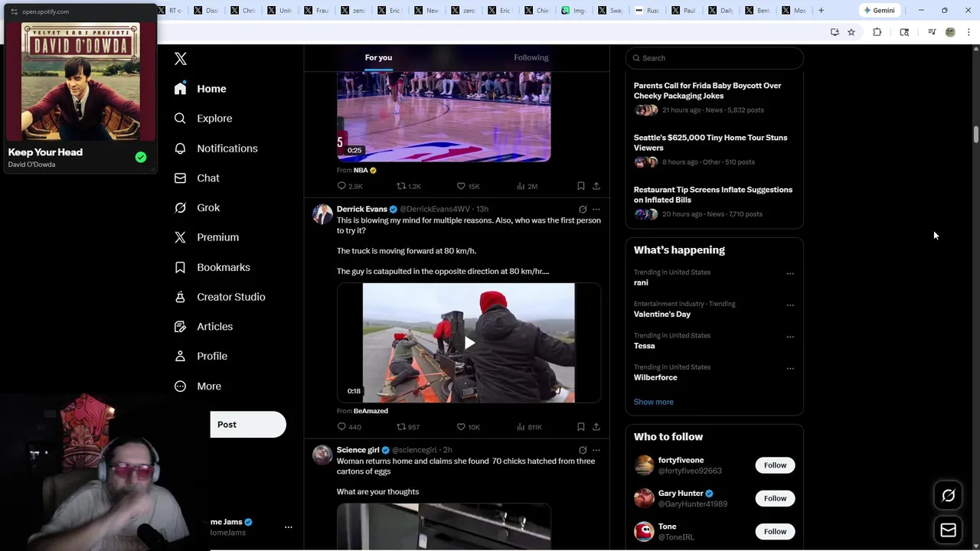Open Seattle Tiny Home Tour story
The width and height of the screenshot is (980, 551).
pos(714,150)
